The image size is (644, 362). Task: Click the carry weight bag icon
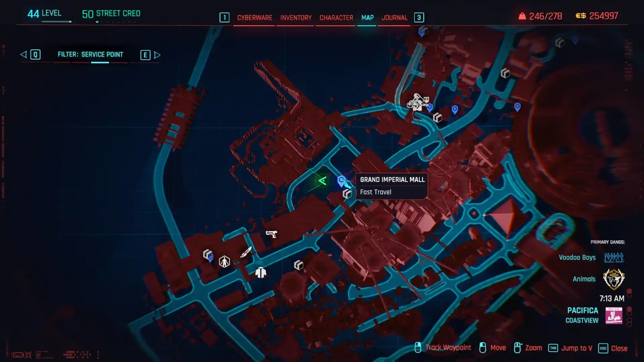point(522,16)
